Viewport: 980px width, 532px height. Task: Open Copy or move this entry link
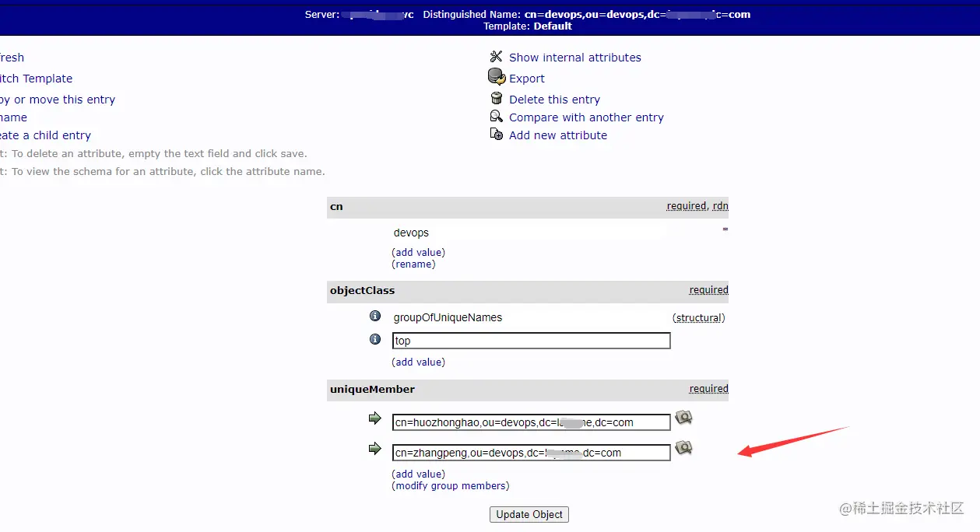point(58,100)
